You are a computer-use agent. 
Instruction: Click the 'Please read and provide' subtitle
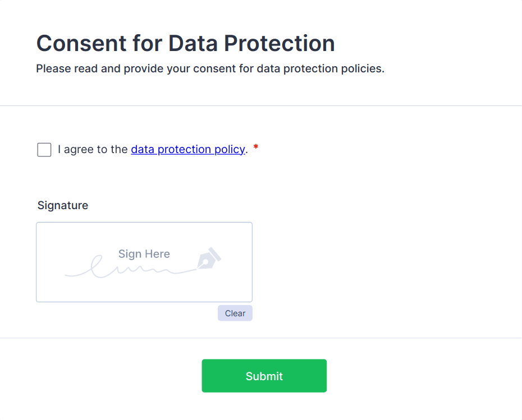(210, 69)
